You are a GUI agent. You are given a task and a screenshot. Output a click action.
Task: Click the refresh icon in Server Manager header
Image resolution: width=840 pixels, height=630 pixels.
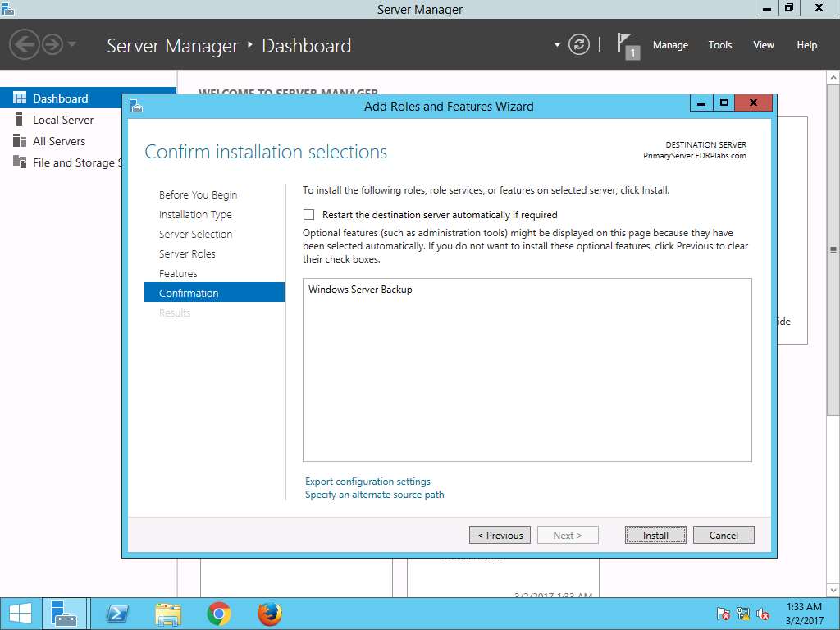579,44
